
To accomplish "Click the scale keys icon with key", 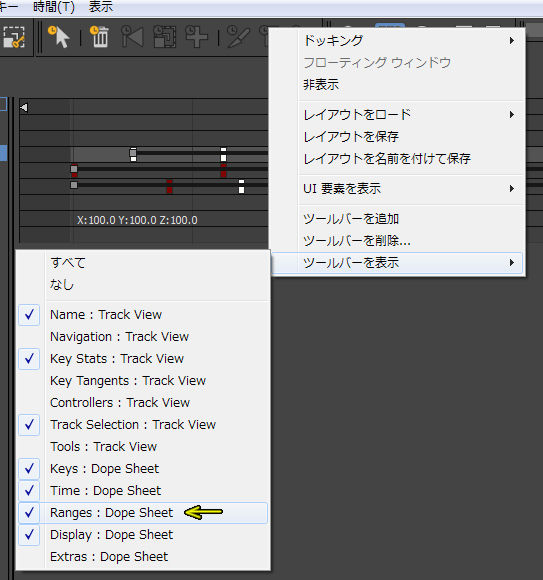I will point(14,37).
